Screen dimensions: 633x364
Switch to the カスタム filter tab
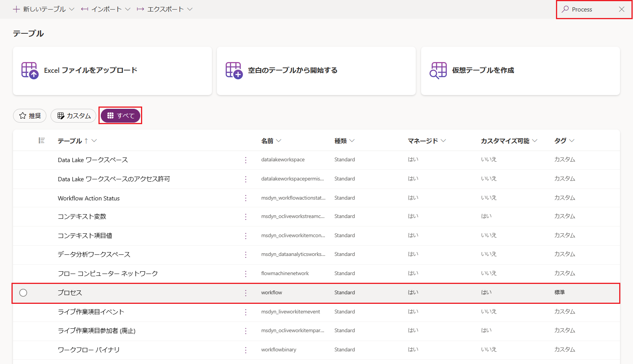(x=74, y=116)
